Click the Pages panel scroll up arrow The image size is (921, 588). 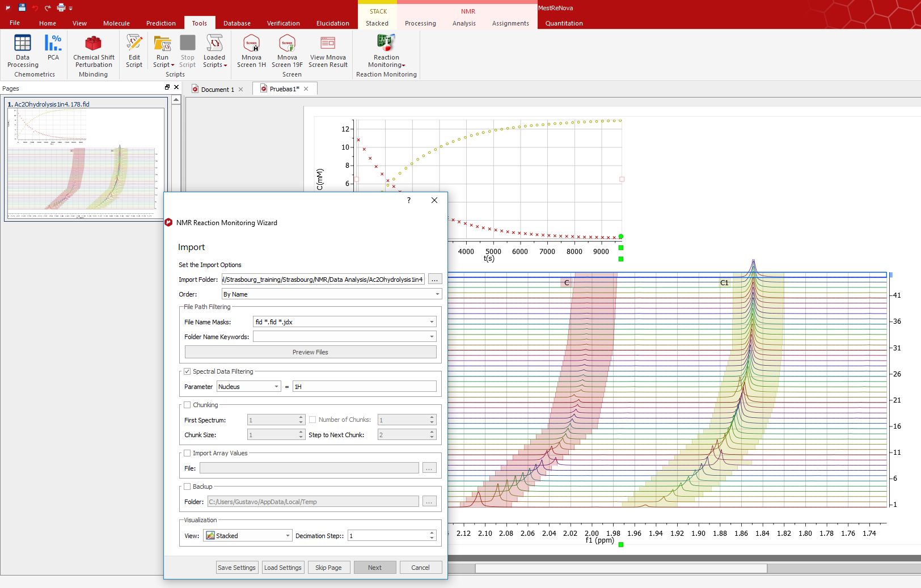tap(176, 100)
